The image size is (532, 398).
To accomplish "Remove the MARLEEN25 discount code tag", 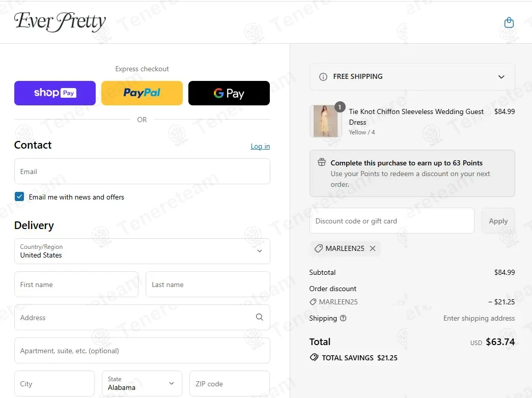I will [x=373, y=248].
